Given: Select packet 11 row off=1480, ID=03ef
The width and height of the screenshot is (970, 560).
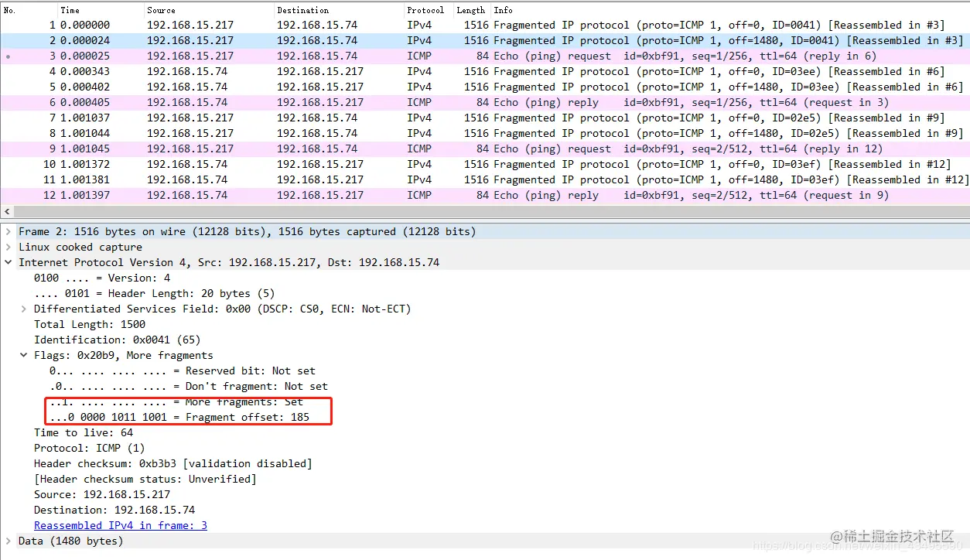Looking at the screenshot, I should (x=485, y=179).
